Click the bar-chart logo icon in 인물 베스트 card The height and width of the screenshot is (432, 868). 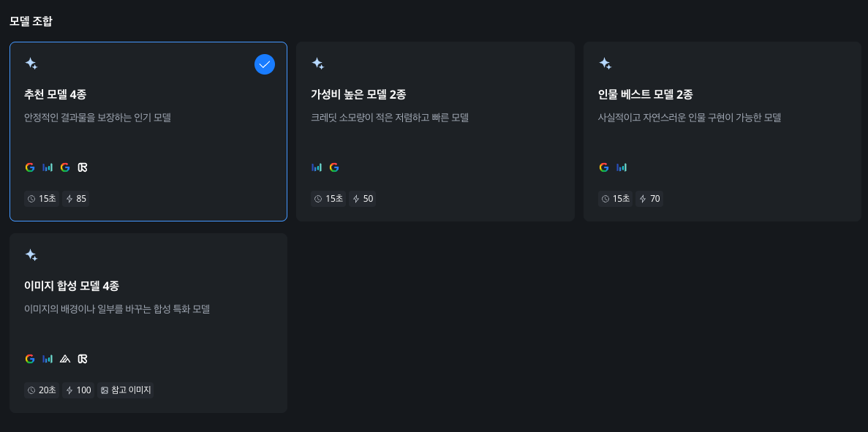click(622, 167)
